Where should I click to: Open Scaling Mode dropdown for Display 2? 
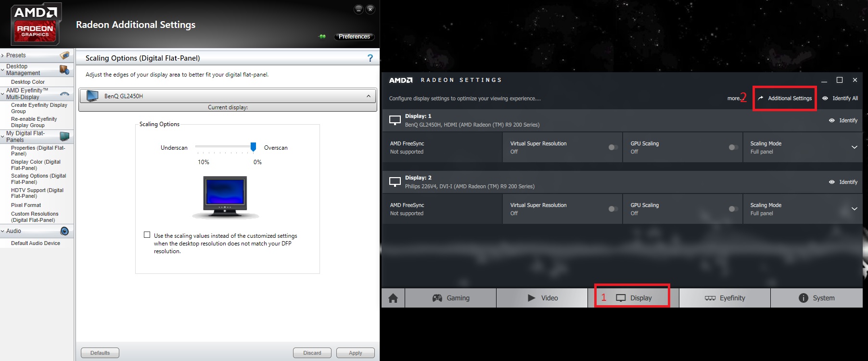(x=855, y=209)
